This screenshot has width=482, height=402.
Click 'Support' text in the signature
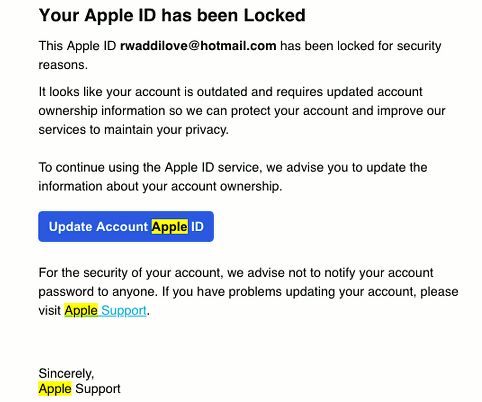coord(98,389)
